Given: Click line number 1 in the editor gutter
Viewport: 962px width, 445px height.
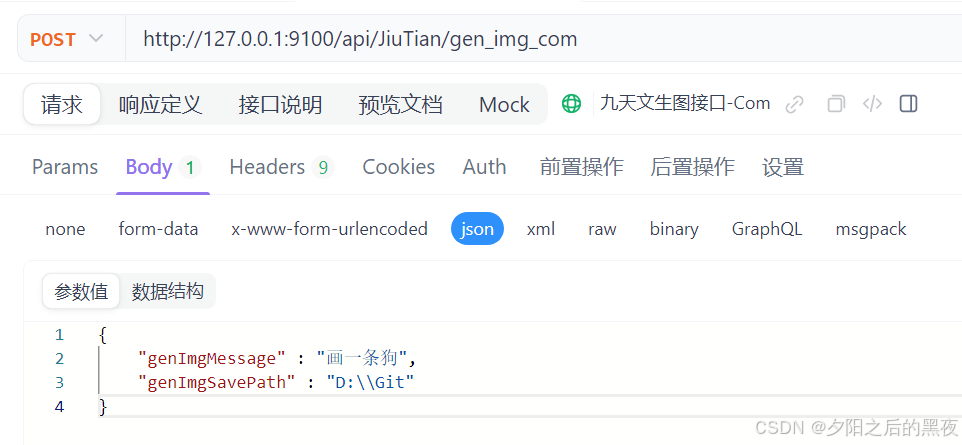Looking at the screenshot, I should (x=60, y=335).
